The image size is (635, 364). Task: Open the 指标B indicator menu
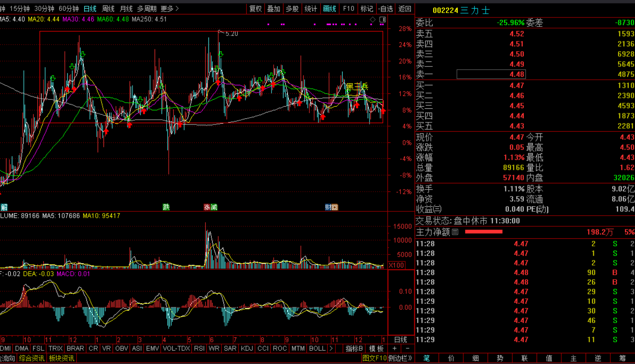354,349
